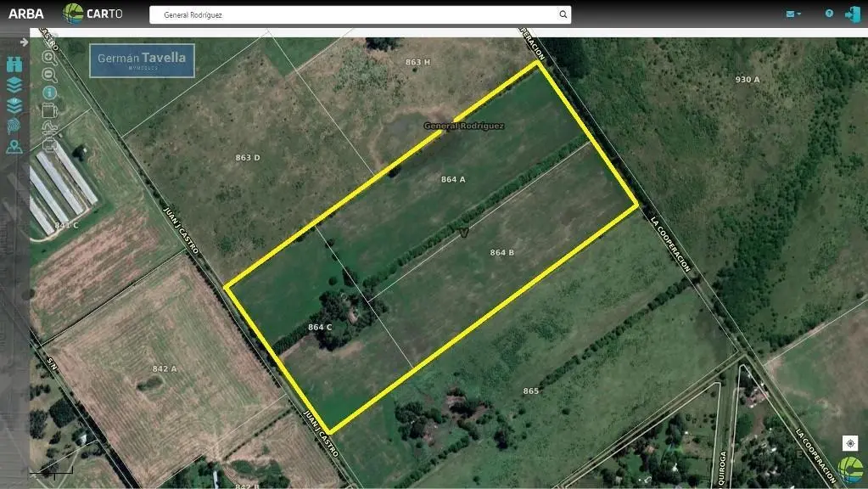Viewport: 868px width, 489px height.
Task: Select parcel label 930 A
Action: [748, 80]
